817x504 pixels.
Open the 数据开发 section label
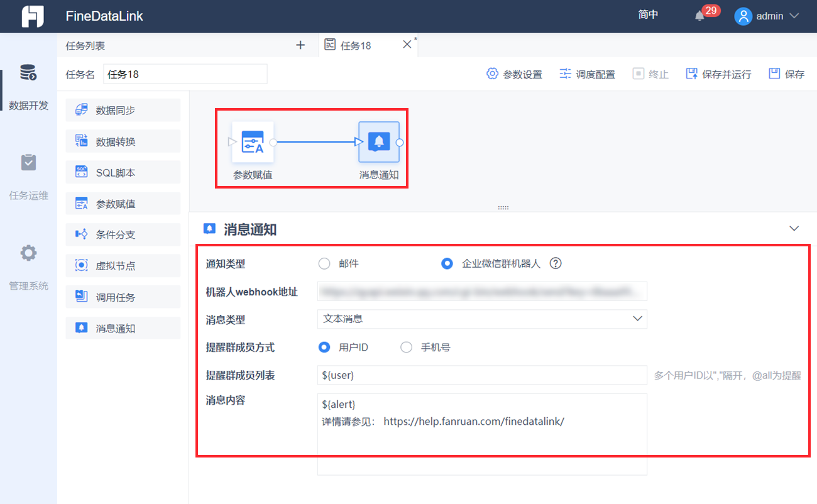click(28, 106)
